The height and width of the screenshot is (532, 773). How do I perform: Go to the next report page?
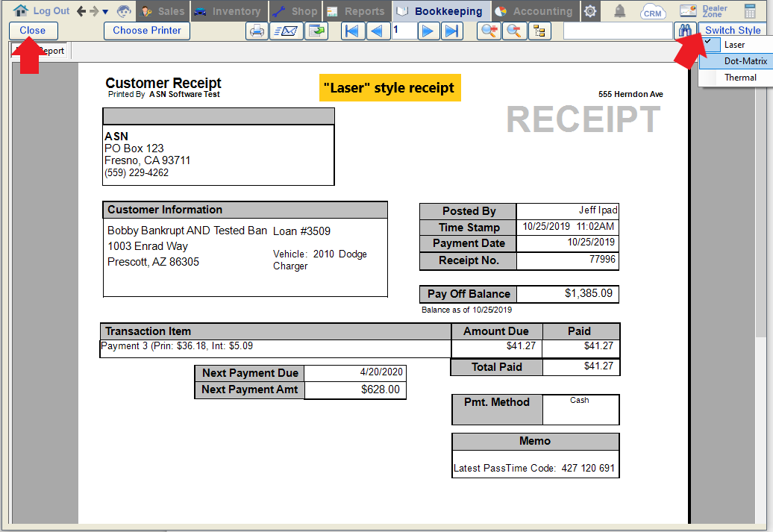pos(427,31)
